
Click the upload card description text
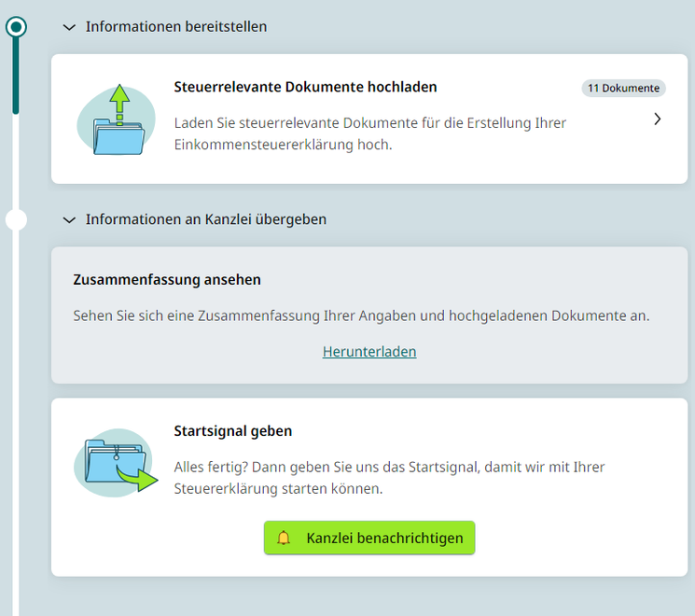click(370, 133)
